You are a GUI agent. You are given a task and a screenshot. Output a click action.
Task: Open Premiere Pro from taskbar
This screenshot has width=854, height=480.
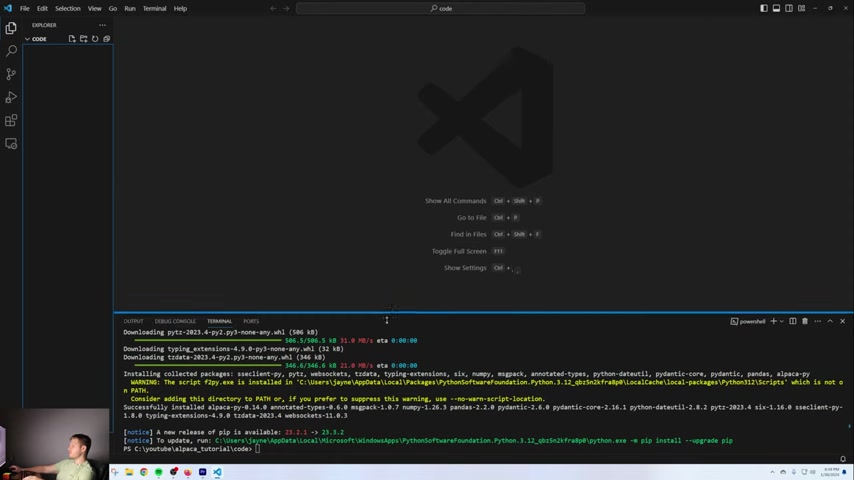click(203, 472)
